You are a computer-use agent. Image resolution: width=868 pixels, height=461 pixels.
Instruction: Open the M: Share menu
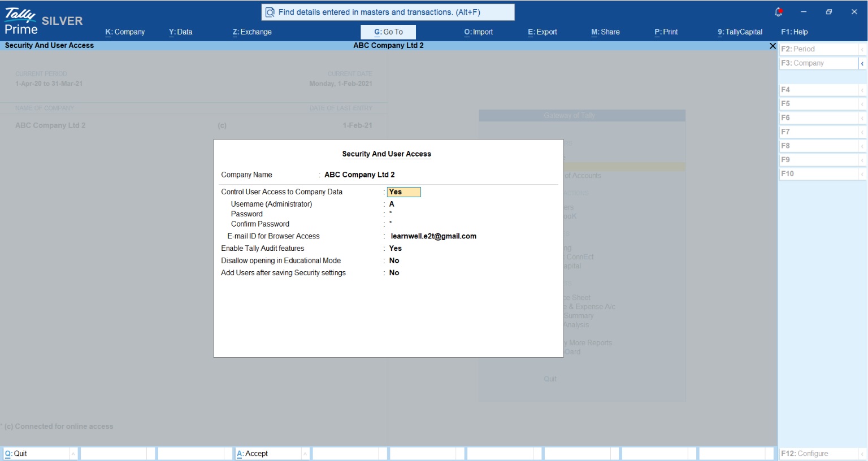pyautogui.click(x=605, y=32)
